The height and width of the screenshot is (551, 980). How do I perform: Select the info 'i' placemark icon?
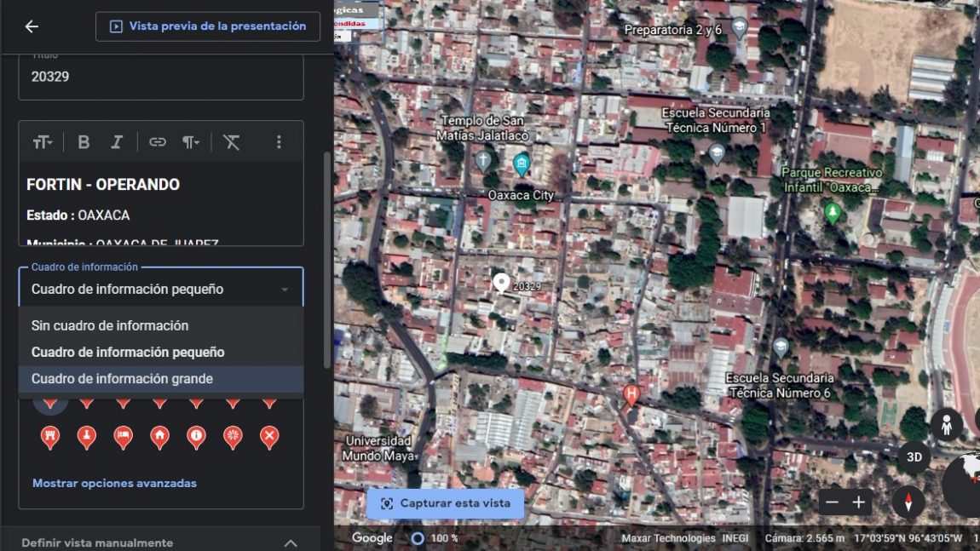click(x=196, y=437)
